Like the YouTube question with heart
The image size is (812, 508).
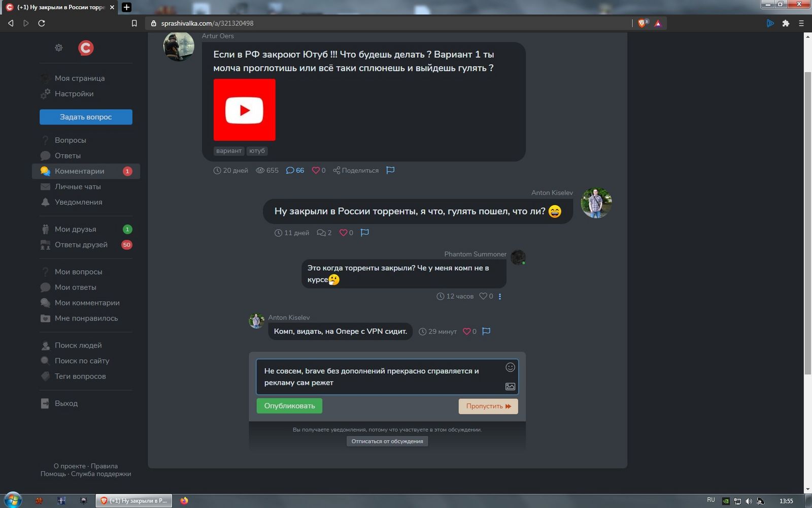pos(316,170)
